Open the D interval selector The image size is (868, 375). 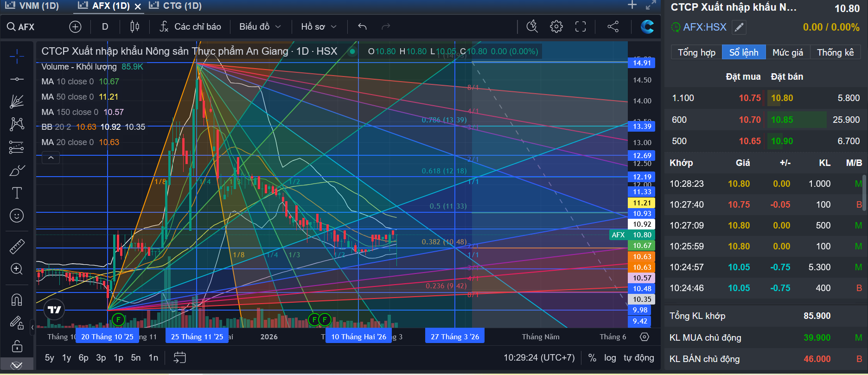[x=105, y=27]
